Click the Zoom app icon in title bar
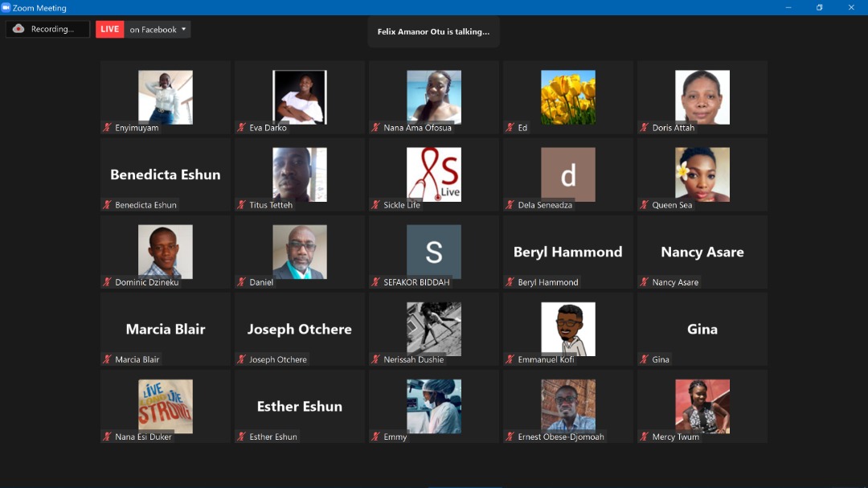The width and height of the screenshot is (868, 488). pyautogui.click(x=6, y=8)
